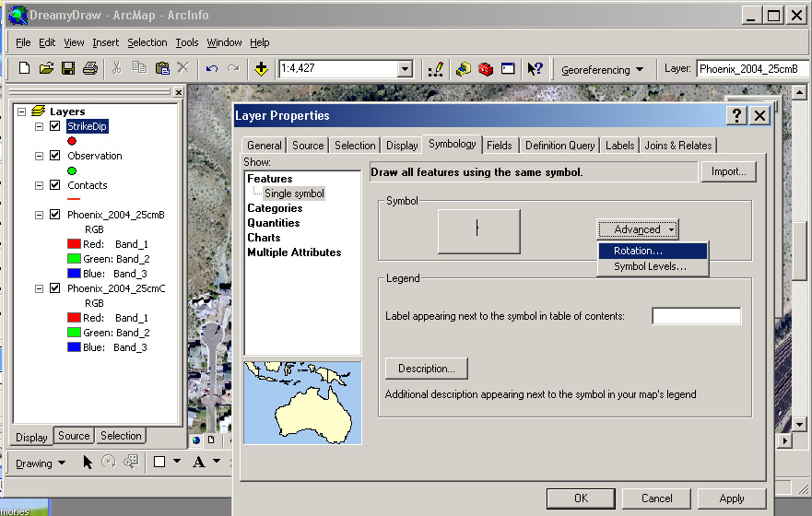Click the Red band swatch under Phoenix_2004_25cmB
The width and height of the screenshot is (812, 516).
pos(74,244)
